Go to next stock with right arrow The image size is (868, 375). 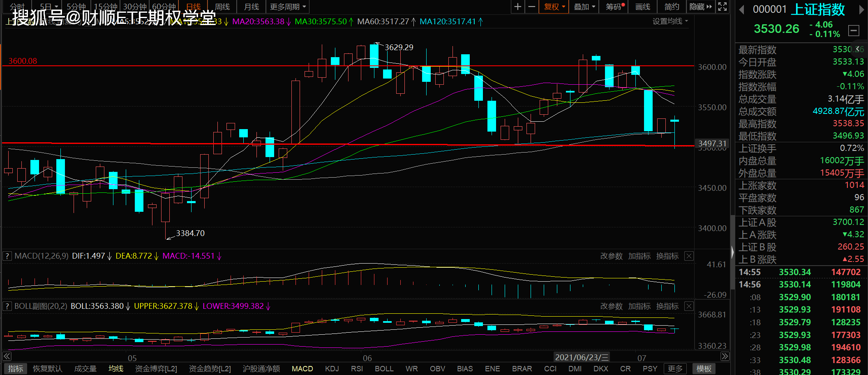pyautogui.click(x=862, y=9)
